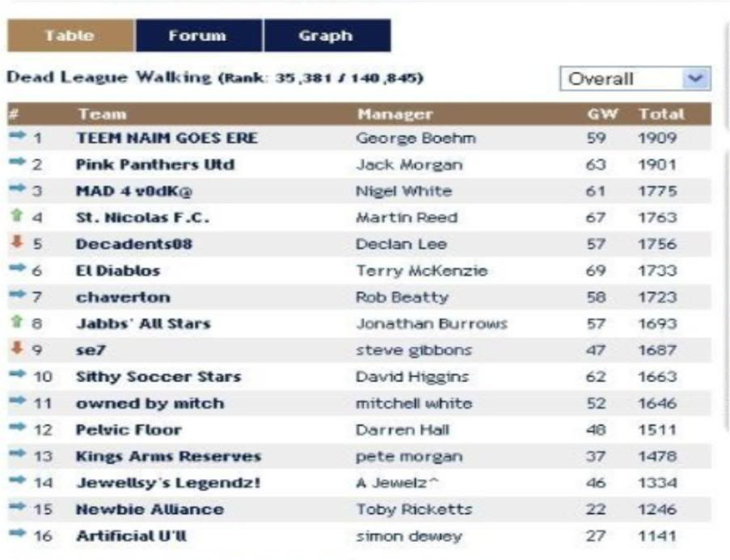
Task: Click the green up arrow beside St. Nicolas F.C.
Action: point(15,217)
